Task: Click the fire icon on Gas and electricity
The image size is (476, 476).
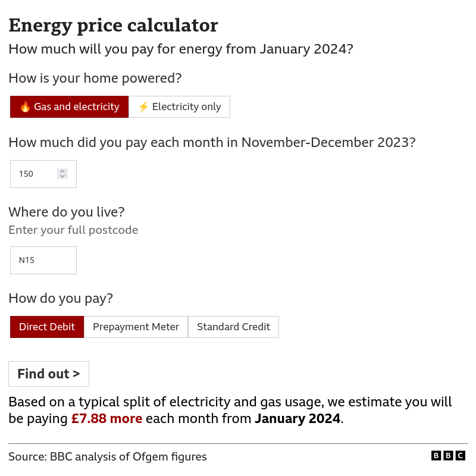Action: click(24, 107)
